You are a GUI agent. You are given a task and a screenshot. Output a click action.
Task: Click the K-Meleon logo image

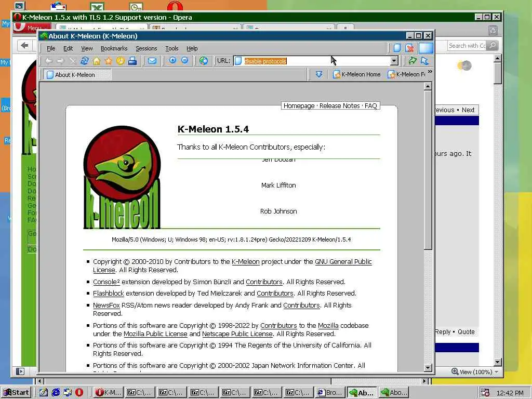[122, 177]
